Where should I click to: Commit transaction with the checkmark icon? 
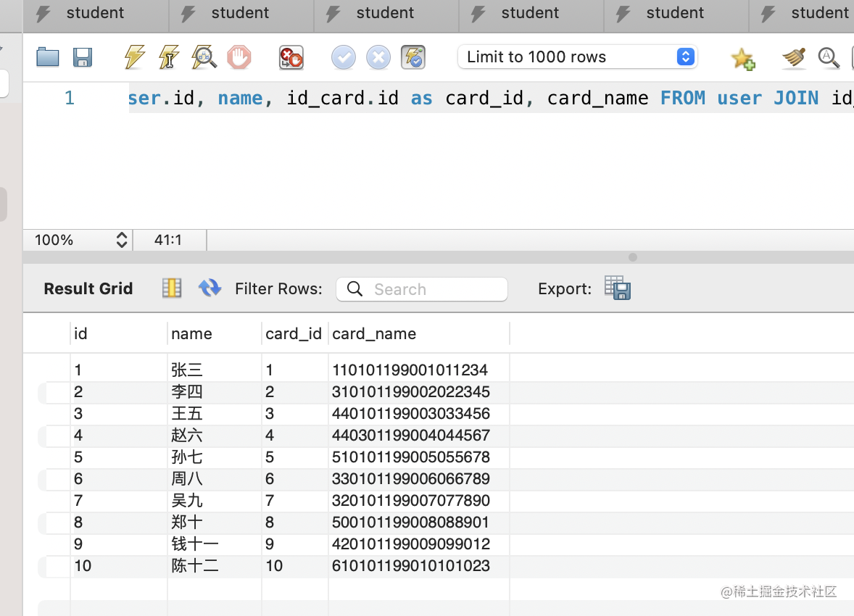point(343,57)
